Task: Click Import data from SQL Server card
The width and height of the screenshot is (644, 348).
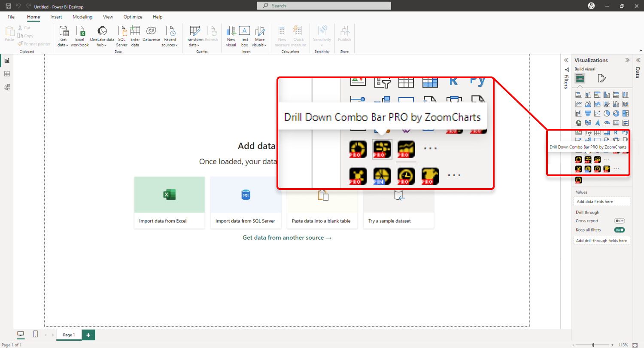Action: [246, 202]
